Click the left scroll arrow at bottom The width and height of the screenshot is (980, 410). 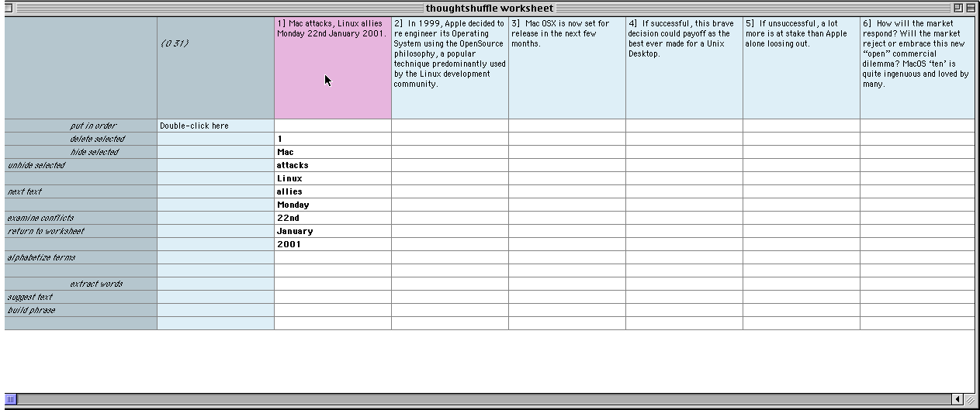point(958,400)
